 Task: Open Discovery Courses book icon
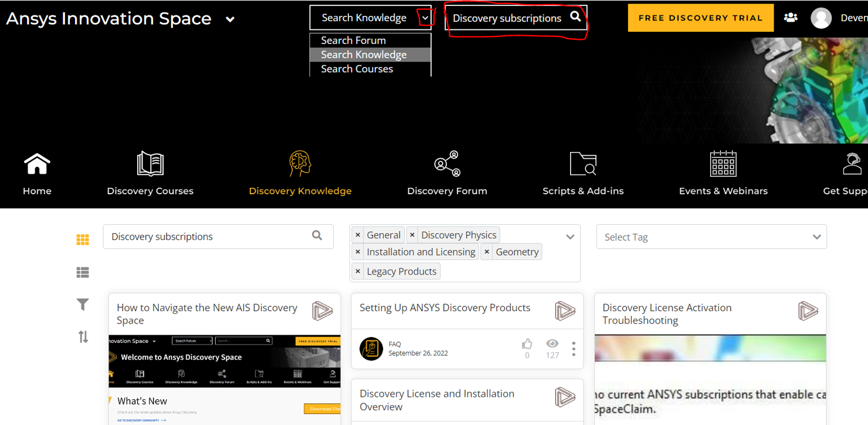[x=150, y=164]
